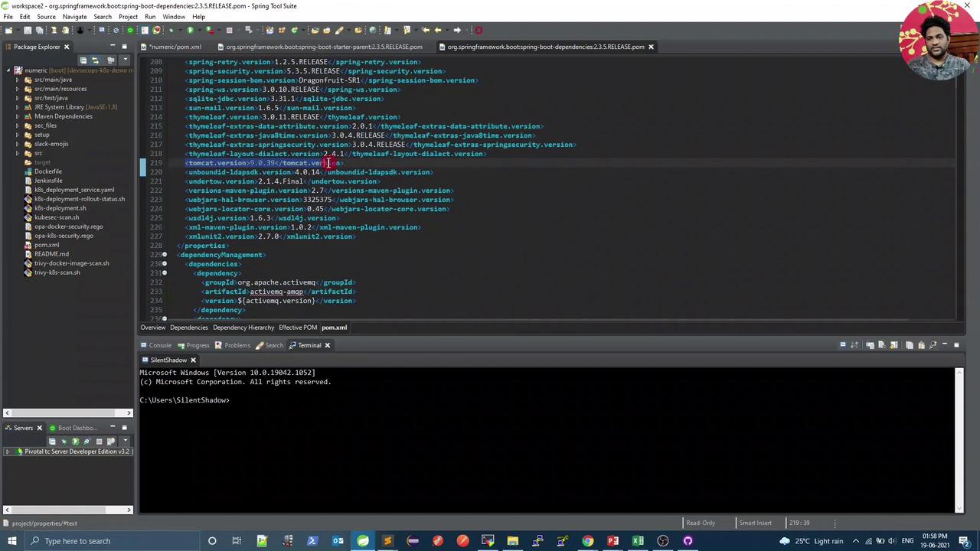Screen dimensions: 980x551
Task: Open the Console view tab
Action: (x=155, y=345)
